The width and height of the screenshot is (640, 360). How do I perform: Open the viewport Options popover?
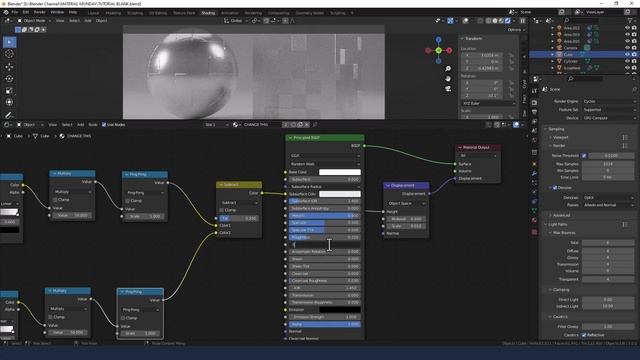point(516,30)
